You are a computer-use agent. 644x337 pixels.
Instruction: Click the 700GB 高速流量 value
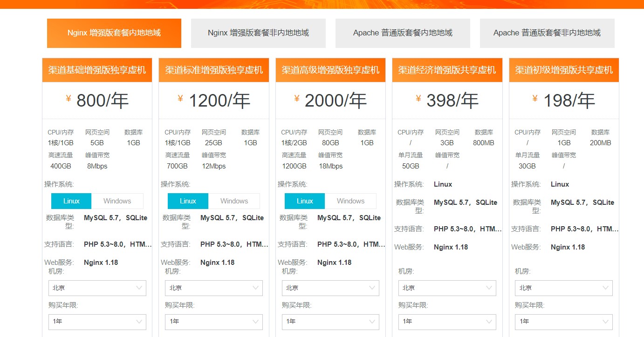[x=177, y=166]
